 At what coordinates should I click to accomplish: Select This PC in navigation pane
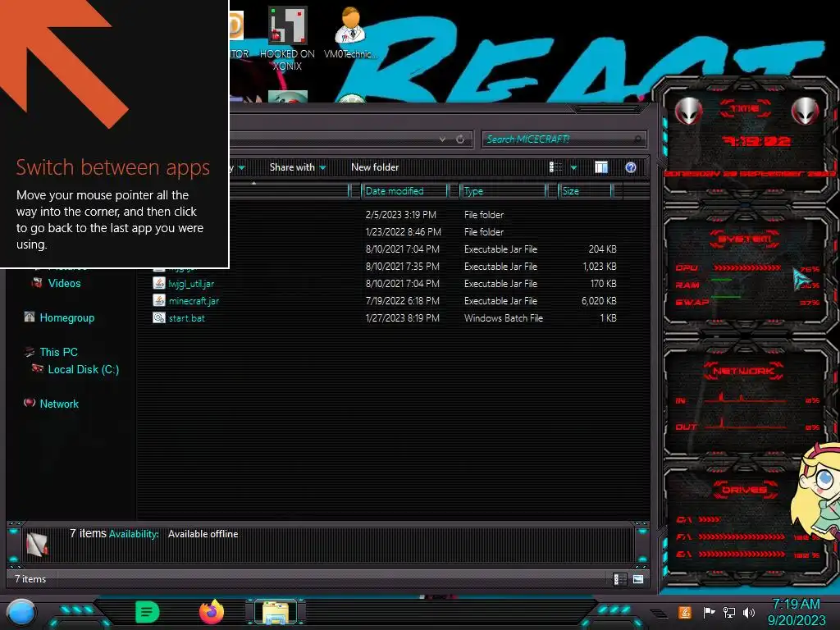point(58,352)
